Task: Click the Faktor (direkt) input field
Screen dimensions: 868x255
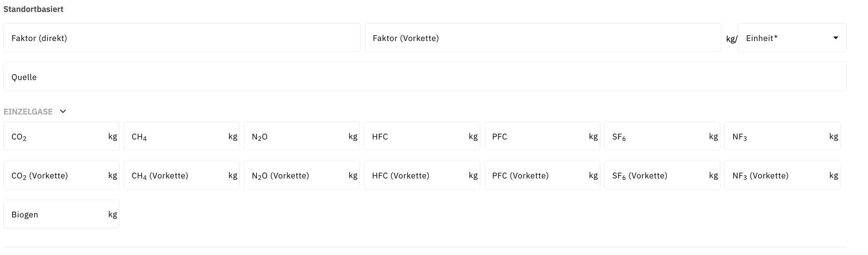Action: coord(182,38)
